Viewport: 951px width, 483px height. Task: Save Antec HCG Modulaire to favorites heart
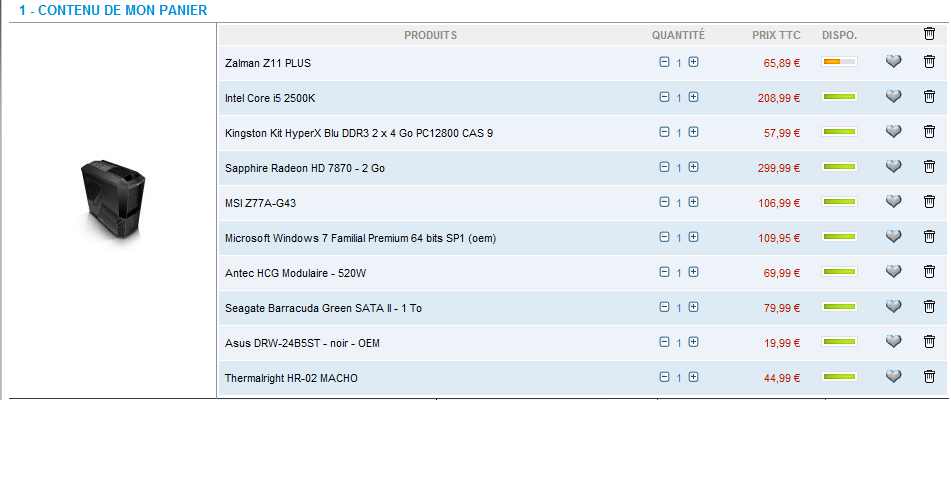[x=894, y=272]
